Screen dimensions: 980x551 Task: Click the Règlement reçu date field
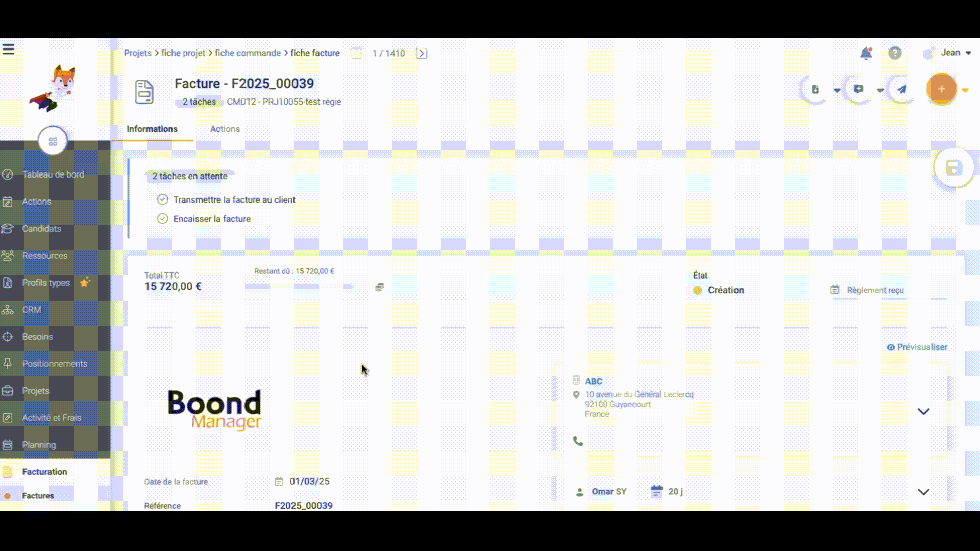point(888,290)
